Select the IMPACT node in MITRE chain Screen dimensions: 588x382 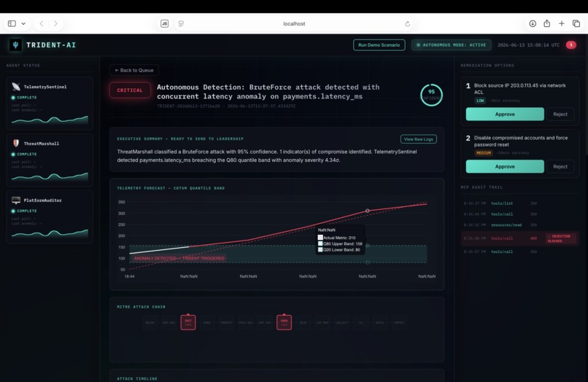(399, 322)
